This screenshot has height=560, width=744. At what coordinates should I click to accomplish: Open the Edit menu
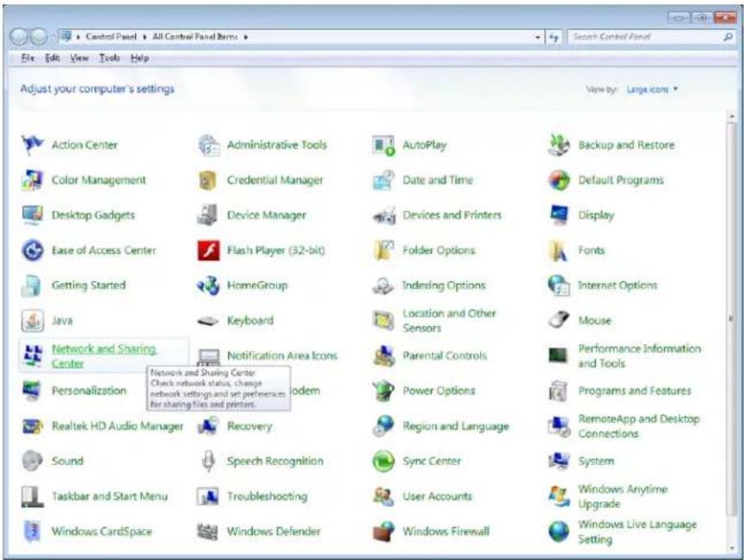pos(52,58)
